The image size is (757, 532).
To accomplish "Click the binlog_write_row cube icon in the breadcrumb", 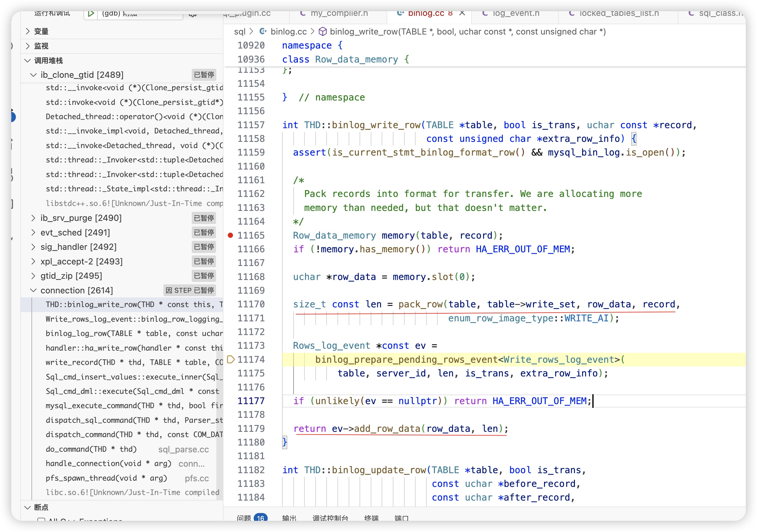I will click(x=323, y=32).
